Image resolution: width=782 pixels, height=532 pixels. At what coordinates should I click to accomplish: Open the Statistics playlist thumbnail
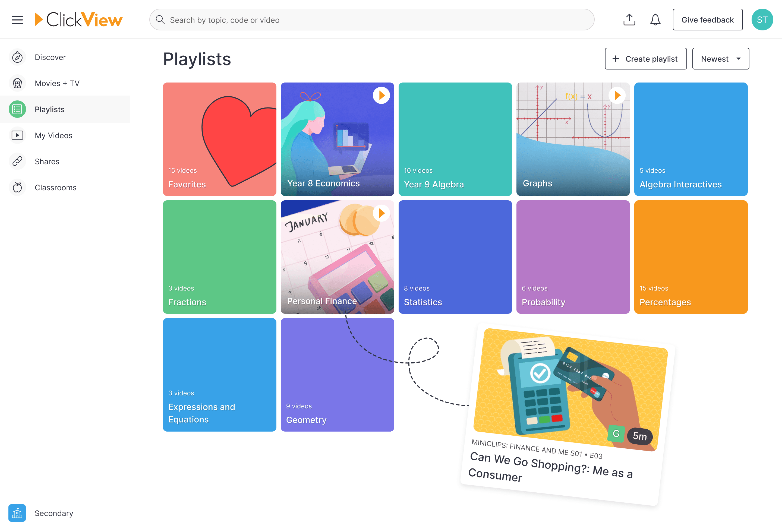[455, 257]
